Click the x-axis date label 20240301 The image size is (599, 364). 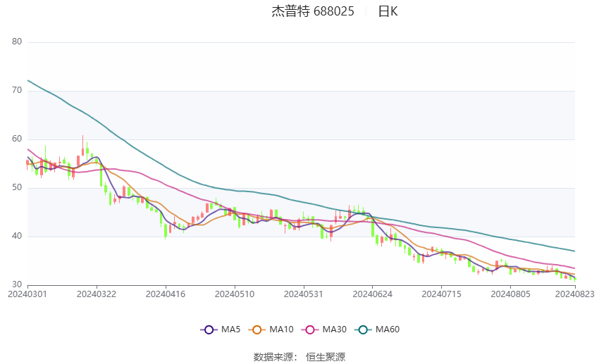coord(27,294)
